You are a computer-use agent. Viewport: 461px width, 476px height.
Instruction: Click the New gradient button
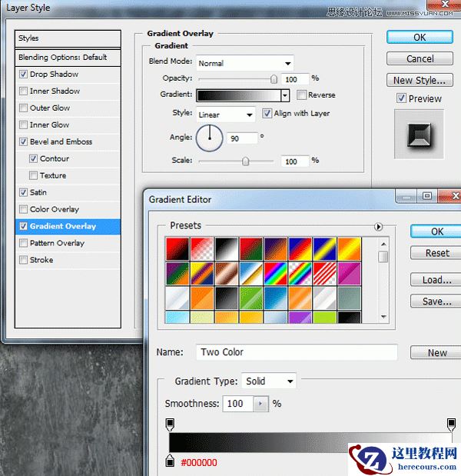(x=436, y=353)
